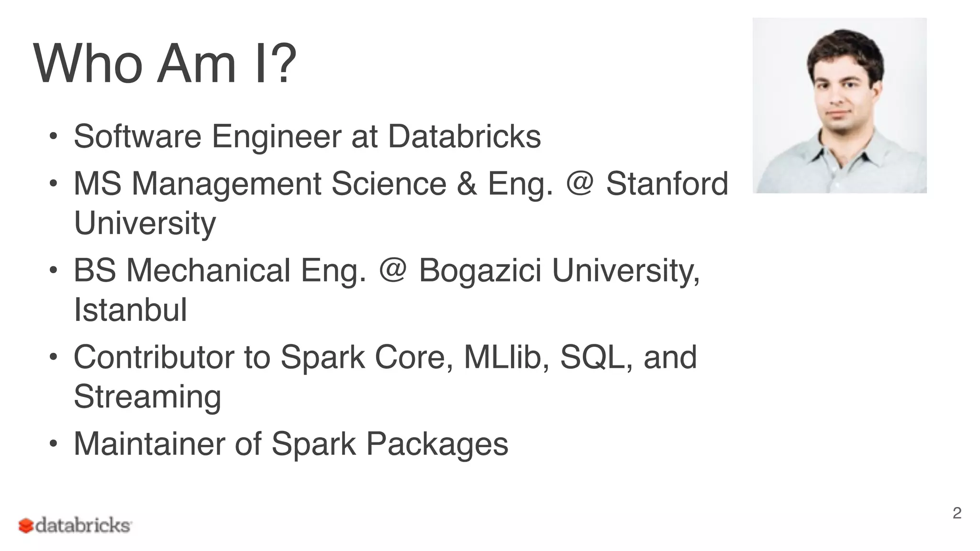Select the "Who Am I?" title

(165, 64)
